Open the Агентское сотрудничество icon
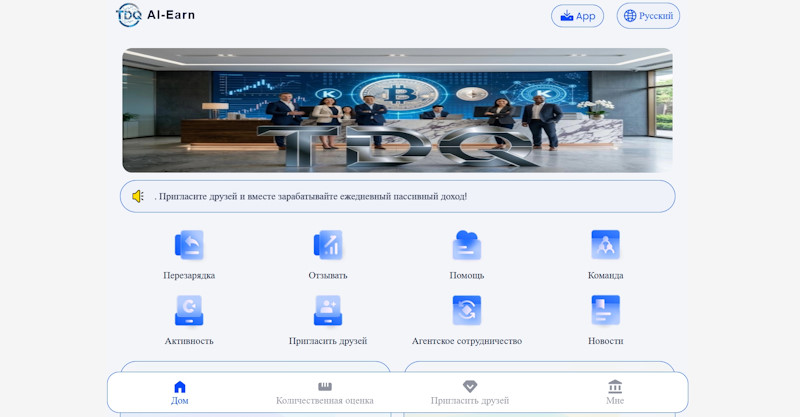Viewport: 800px width, 417px height. click(466, 310)
